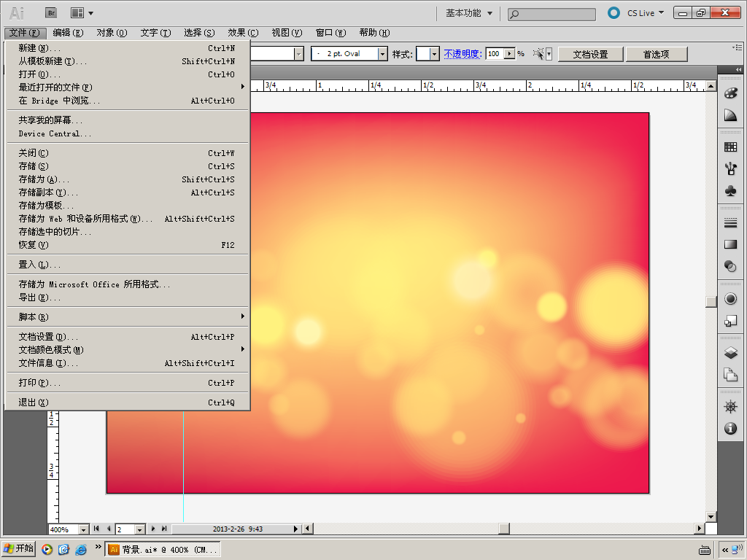This screenshot has width=747, height=560.
Task: Click inside the search input field
Action: [x=551, y=15]
